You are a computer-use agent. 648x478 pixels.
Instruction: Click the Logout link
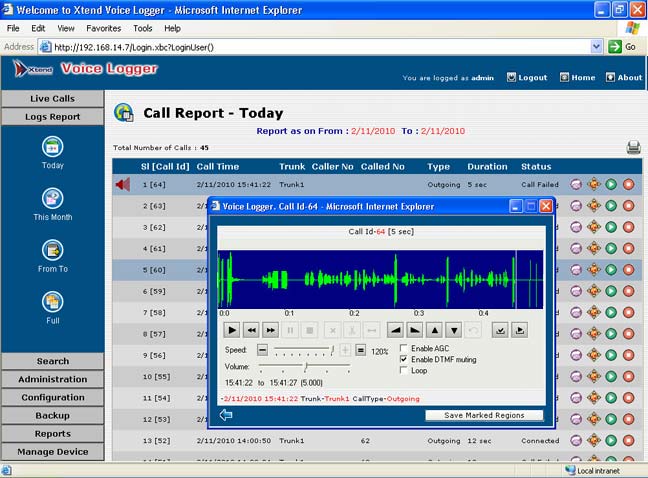pos(527,77)
